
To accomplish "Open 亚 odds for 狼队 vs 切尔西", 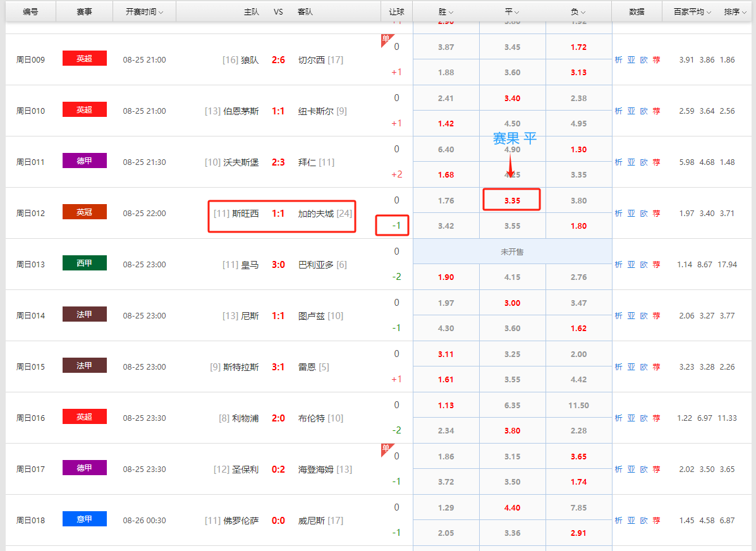I will tap(631, 60).
